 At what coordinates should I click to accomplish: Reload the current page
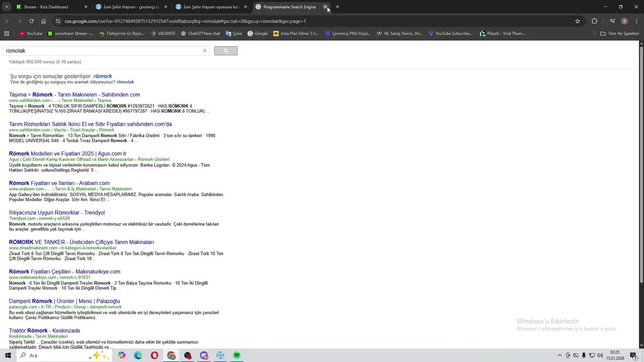tap(31, 21)
